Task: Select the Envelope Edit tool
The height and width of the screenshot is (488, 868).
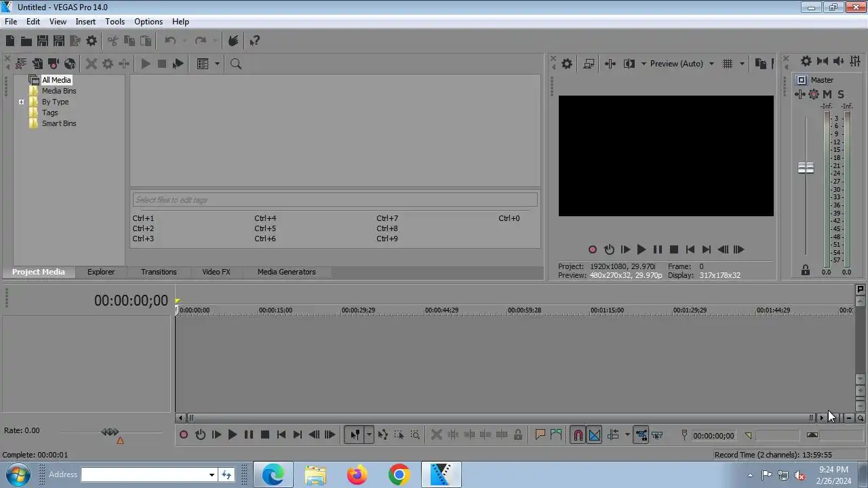Action: point(382,435)
